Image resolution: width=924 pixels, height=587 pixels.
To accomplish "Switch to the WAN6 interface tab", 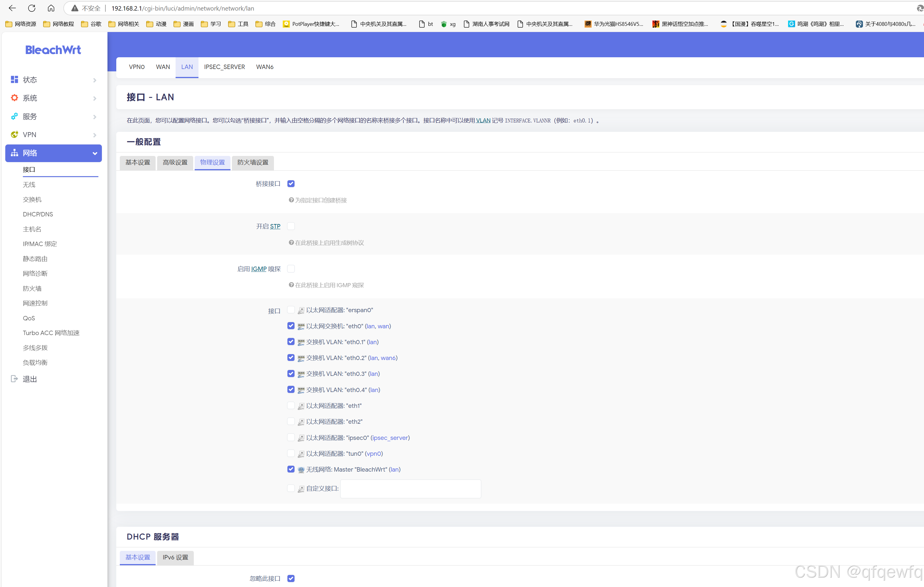I will pos(265,67).
